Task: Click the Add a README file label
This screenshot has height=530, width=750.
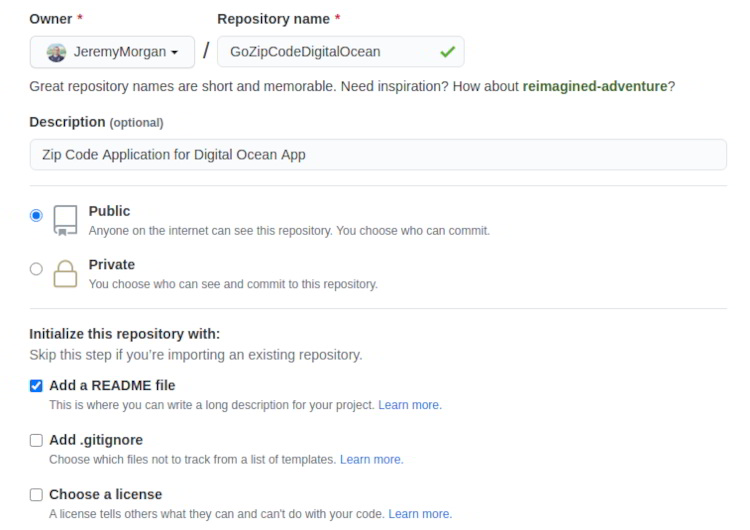Action: pyautogui.click(x=112, y=386)
